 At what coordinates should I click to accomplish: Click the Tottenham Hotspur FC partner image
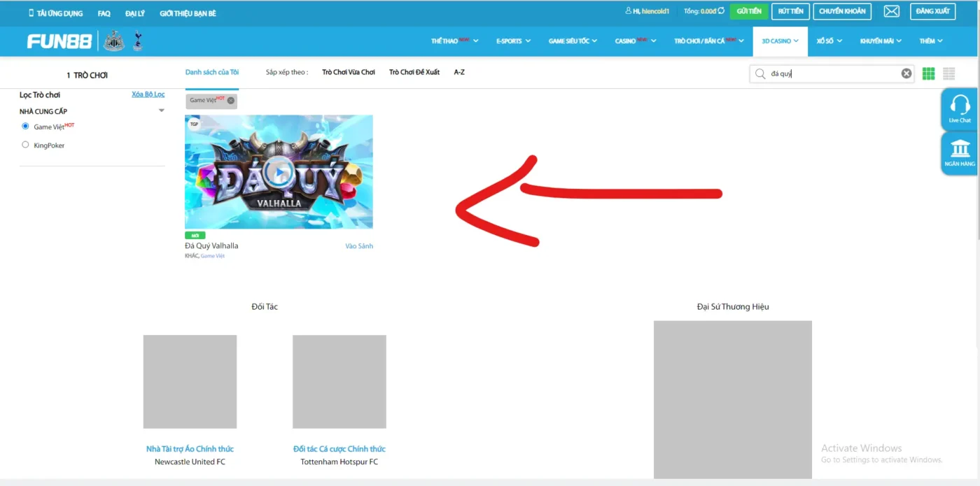tap(339, 382)
